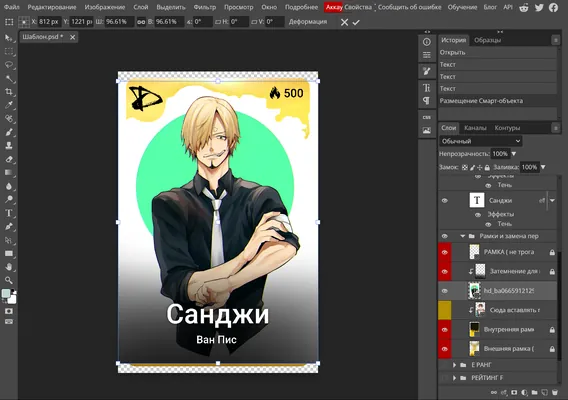Select the Pen tool

point(9,226)
